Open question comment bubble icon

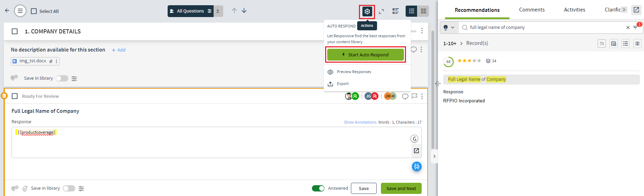click(x=405, y=96)
